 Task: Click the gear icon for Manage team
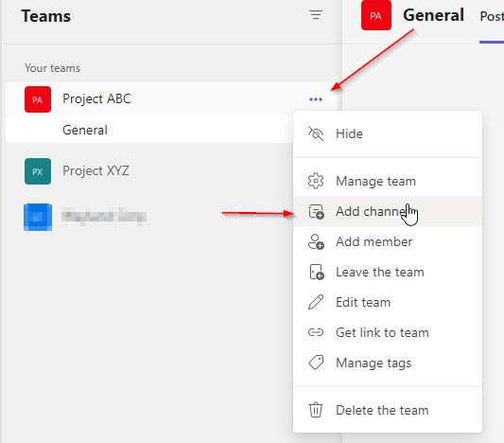pos(316,181)
